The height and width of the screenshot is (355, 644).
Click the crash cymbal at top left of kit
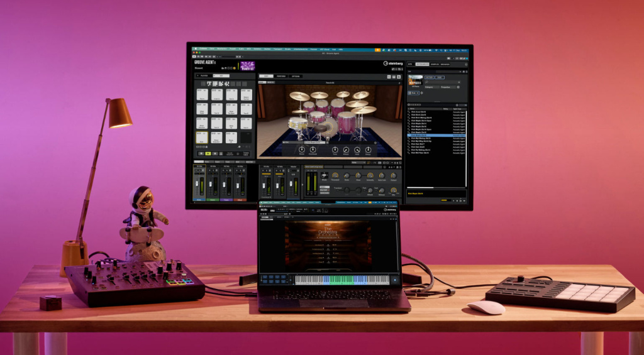(x=299, y=96)
